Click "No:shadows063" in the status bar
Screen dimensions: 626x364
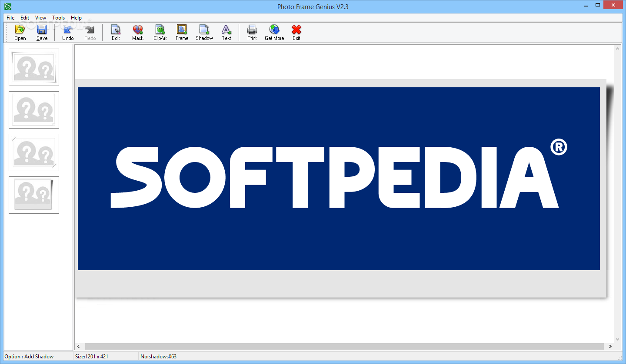click(x=159, y=357)
